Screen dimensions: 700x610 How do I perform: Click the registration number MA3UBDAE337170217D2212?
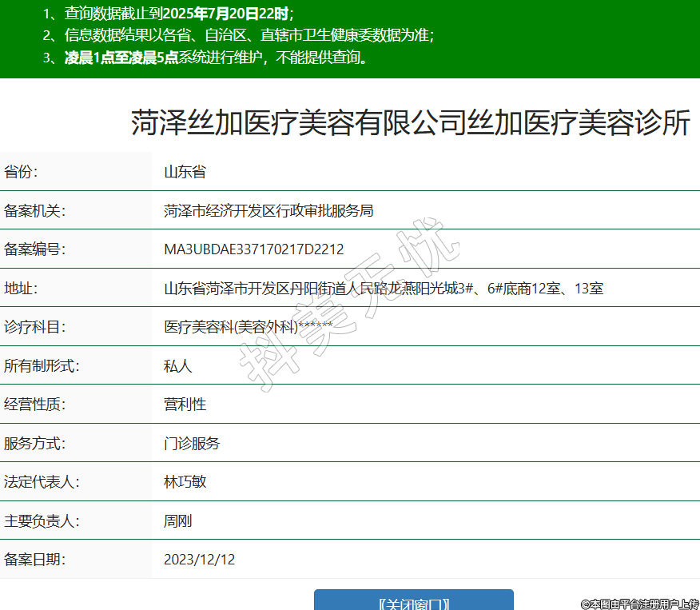(253, 249)
